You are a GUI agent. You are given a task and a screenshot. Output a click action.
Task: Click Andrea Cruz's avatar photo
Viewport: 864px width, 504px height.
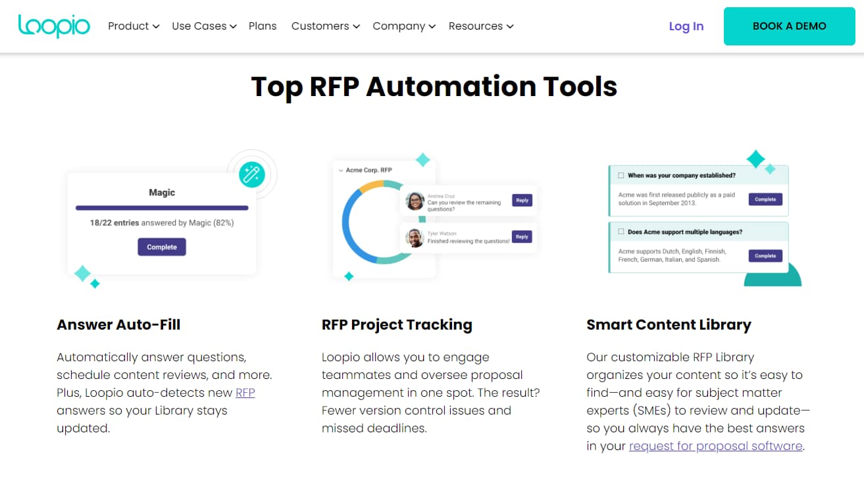point(415,201)
